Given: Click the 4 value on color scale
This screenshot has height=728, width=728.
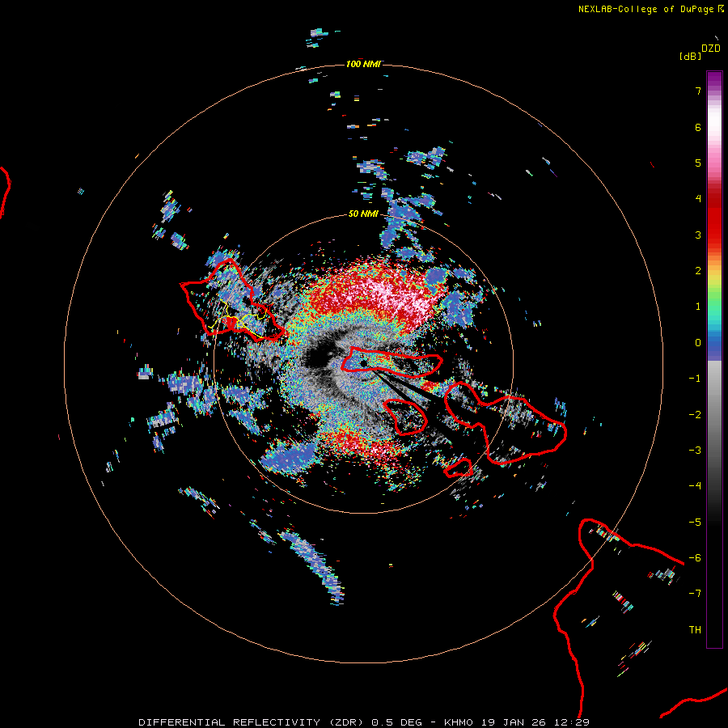Looking at the screenshot, I should [x=698, y=199].
